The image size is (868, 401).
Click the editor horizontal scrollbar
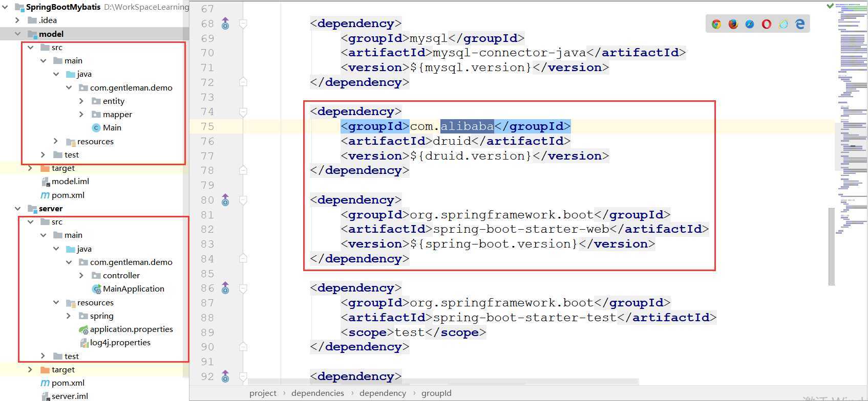point(443,382)
